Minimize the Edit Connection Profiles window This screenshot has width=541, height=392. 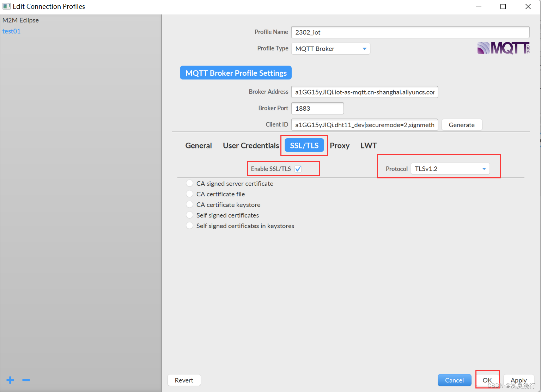tap(479, 6)
